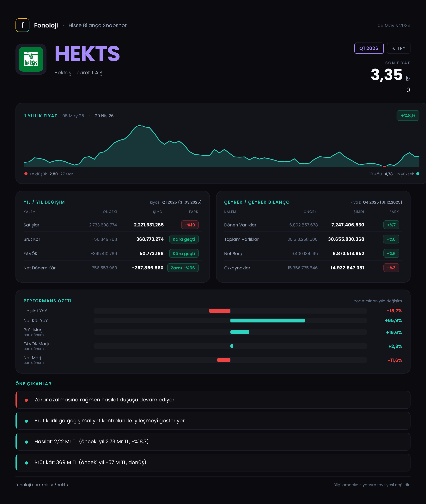Click Dönen Varlıklar +%7 badge
Viewport: 426px width, 504px height.
[391, 225]
